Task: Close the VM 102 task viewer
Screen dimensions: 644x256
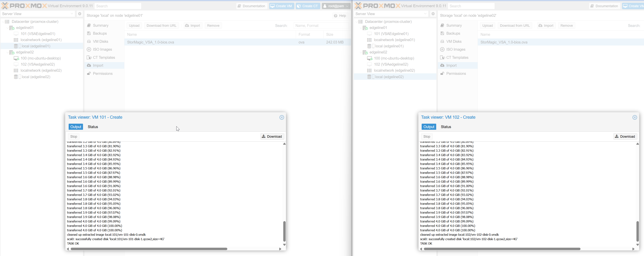Action: tap(634, 117)
